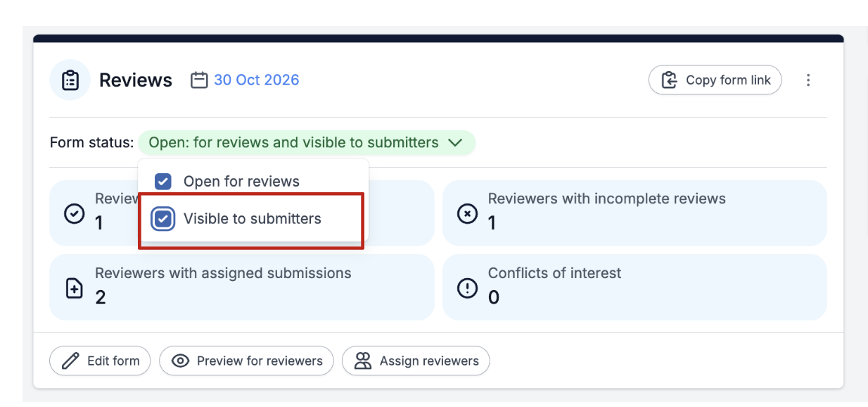Uncheck the Open for reviews checkbox
Image resolution: width=868 pixels, height=407 pixels.
tap(162, 182)
